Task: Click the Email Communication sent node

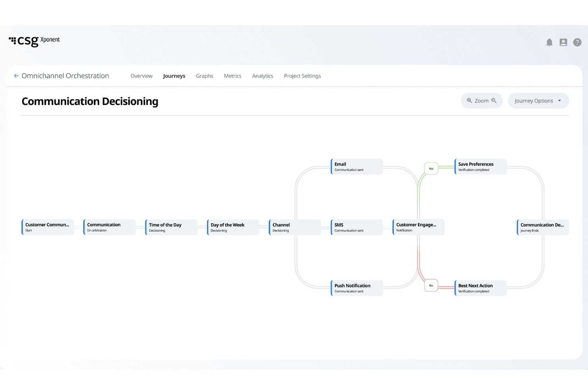Action: tap(357, 166)
